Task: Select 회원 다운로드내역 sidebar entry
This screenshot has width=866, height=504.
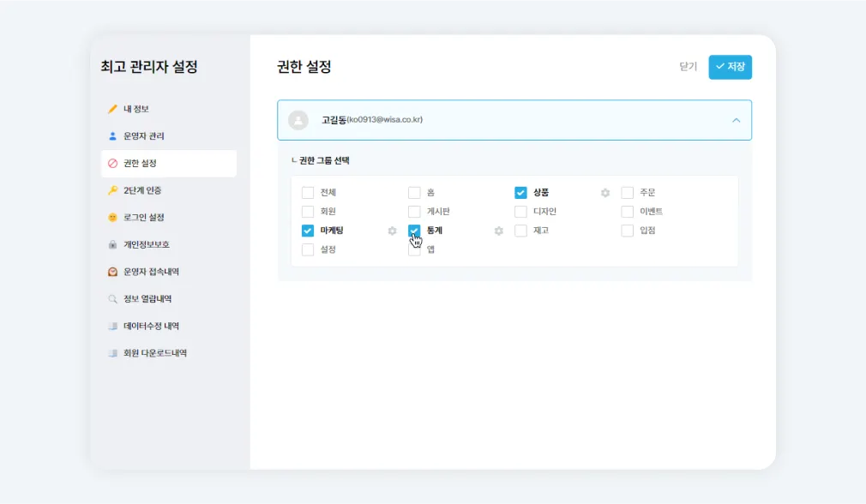Action: [x=154, y=353]
